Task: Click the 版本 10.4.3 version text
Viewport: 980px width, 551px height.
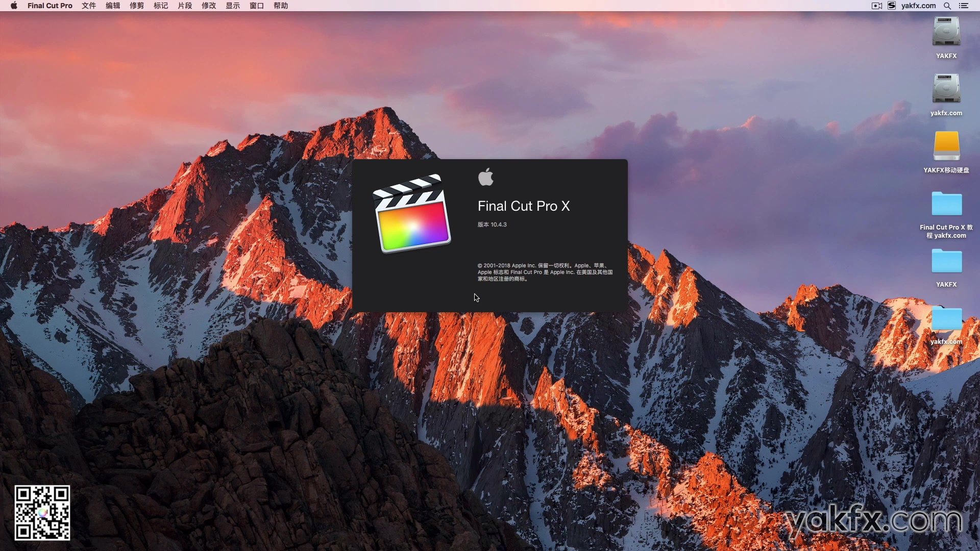Action: 492,224
